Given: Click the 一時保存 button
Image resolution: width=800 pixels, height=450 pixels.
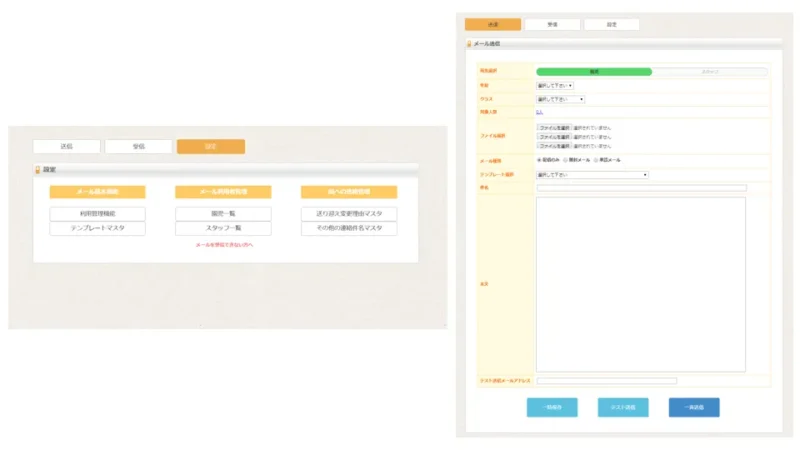Looking at the screenshot, I should click(x=552, y=407).
